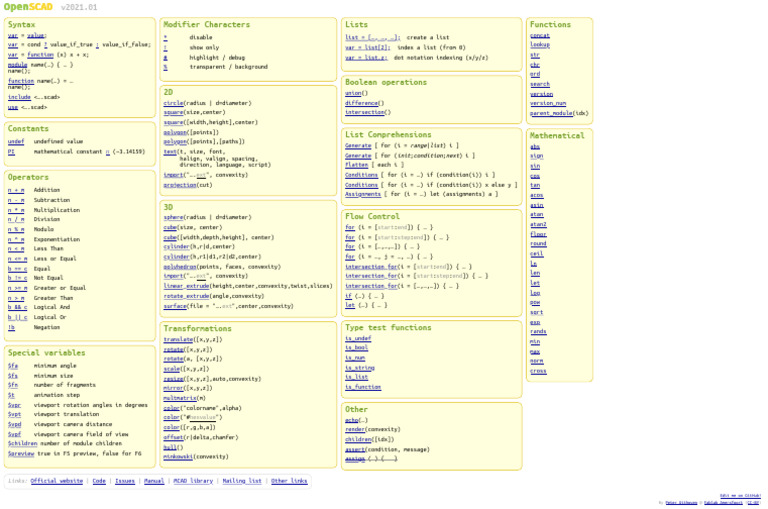Click the Assignments list comprehension link
The image size is (768, 509).
click(363, 194)
